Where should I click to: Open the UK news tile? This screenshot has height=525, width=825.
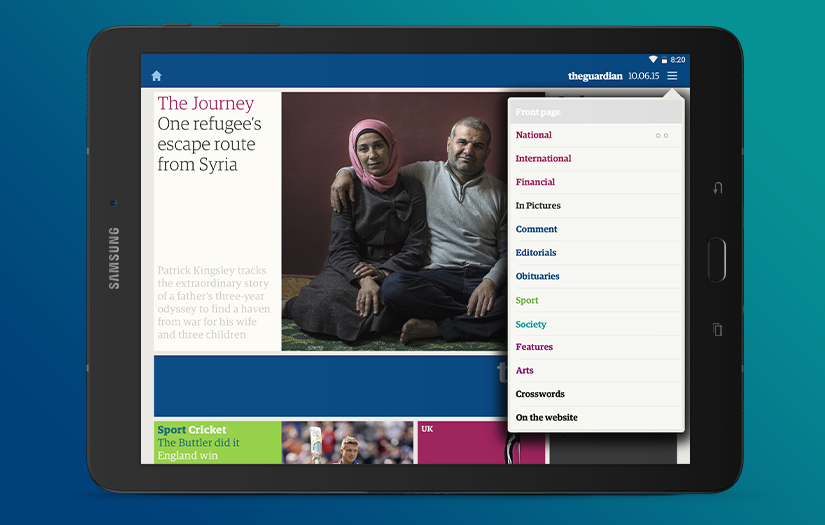pos(462,442)
